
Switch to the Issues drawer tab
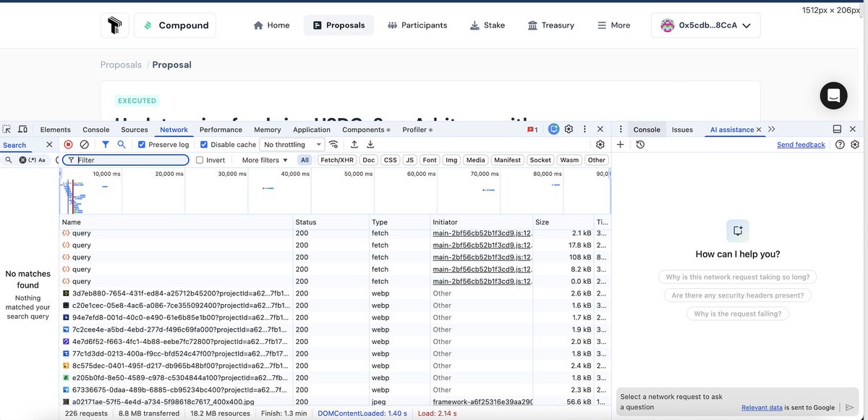click(x=682, y=130)
